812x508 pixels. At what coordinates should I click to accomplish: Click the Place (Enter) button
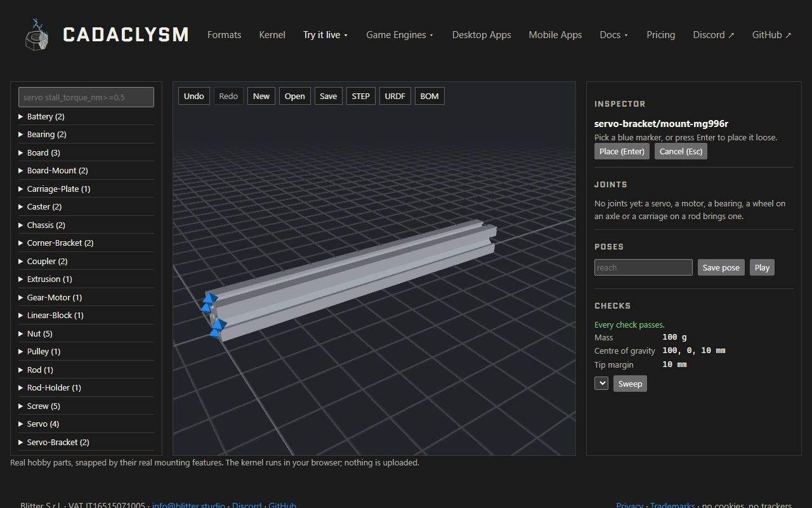coord(622,151)
